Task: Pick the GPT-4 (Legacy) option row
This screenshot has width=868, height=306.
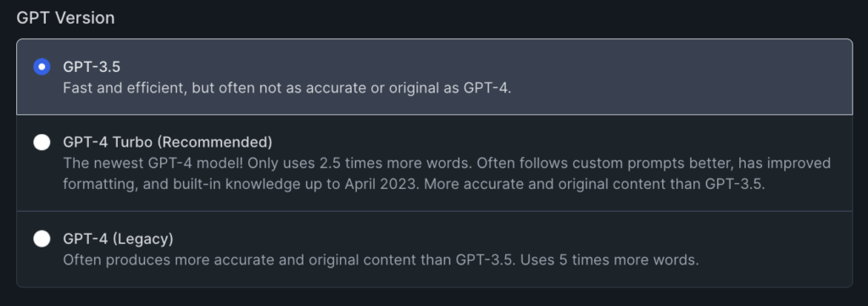Action: click(x=435, y=249)
